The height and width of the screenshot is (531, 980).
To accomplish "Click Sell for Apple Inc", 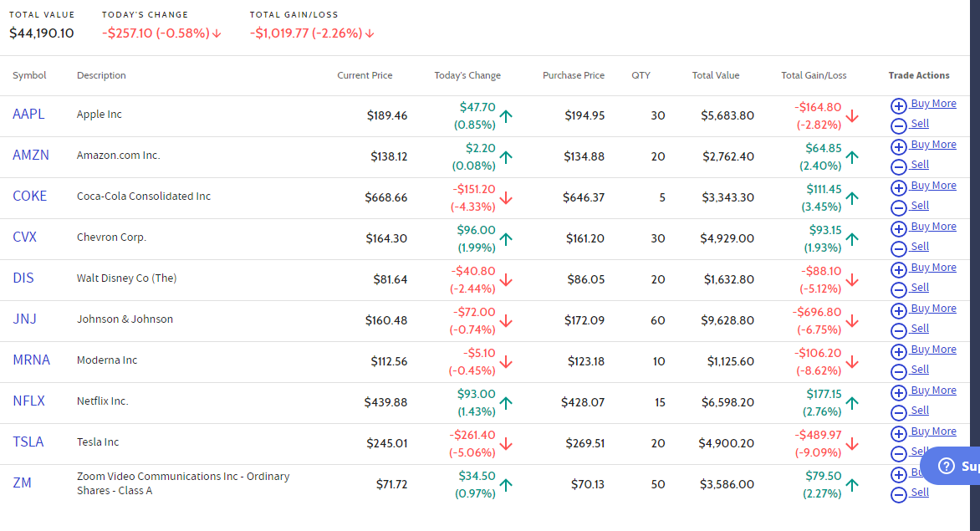I will [919, 124].
